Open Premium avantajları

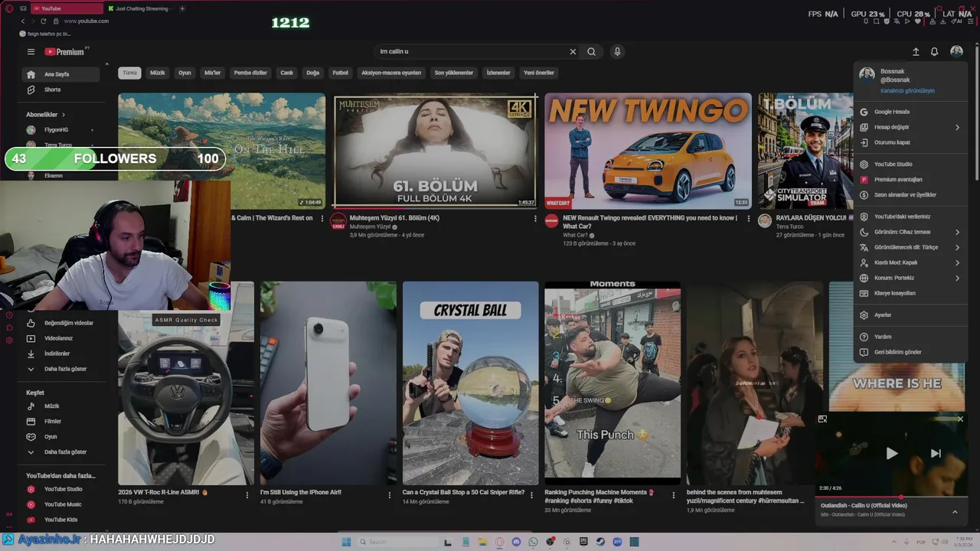pos(910,179)
